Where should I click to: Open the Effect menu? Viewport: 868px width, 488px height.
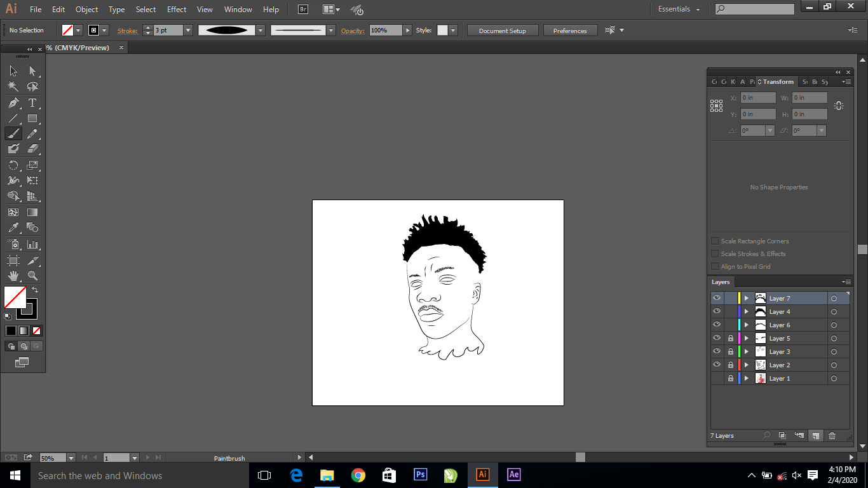click(177, 10)
